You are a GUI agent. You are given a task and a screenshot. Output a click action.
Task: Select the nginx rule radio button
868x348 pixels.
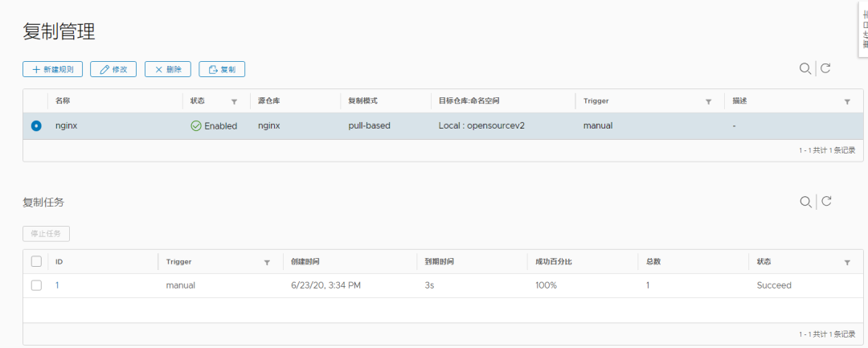coord(36,125)
